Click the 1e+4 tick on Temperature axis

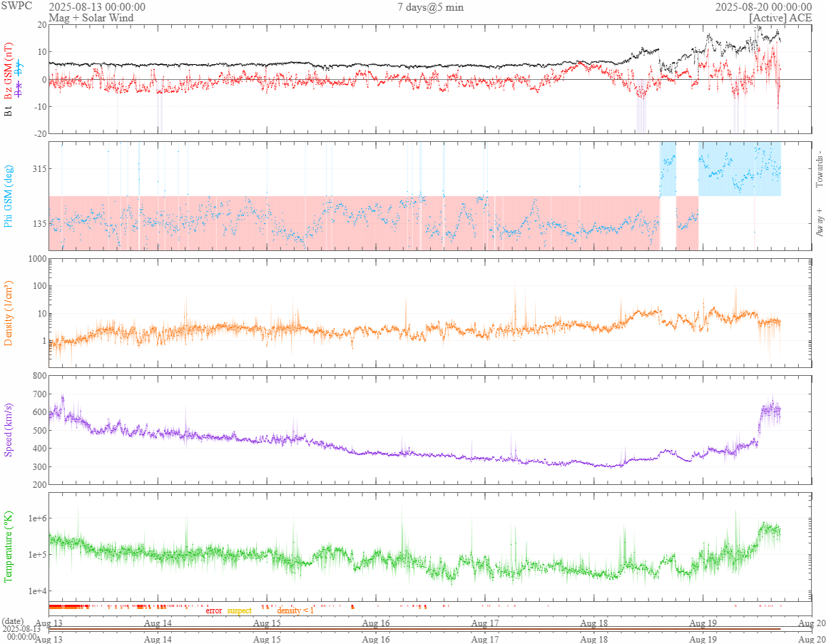point(36,591)
